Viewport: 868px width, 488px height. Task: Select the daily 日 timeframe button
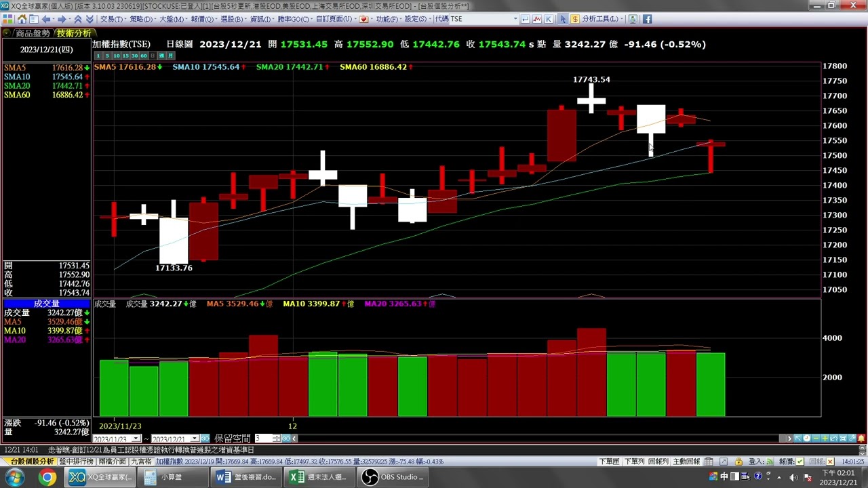(x=153, y=55)
